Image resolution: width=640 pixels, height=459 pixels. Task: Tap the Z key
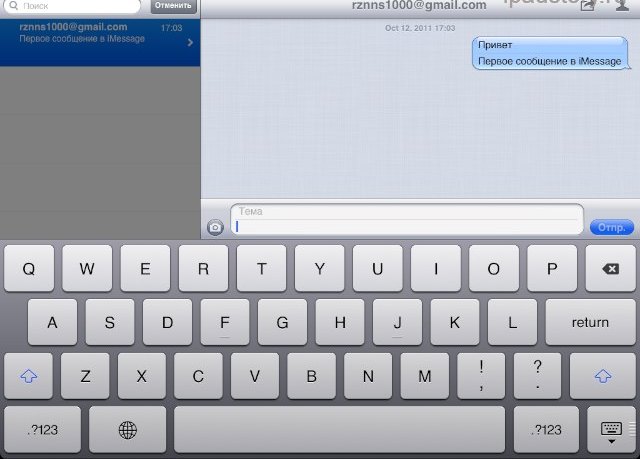[85, 376]
